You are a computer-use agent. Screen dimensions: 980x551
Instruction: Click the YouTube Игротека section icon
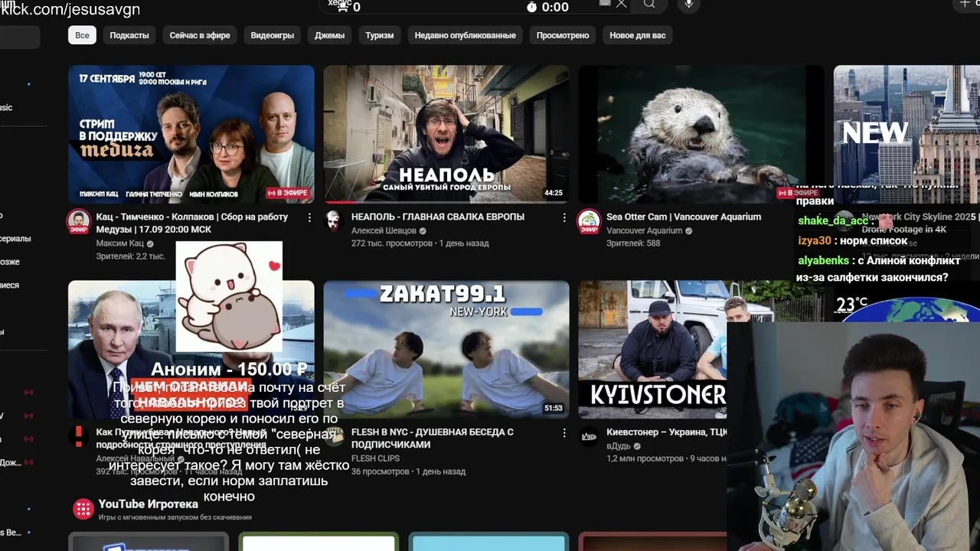tap(83, 509)
